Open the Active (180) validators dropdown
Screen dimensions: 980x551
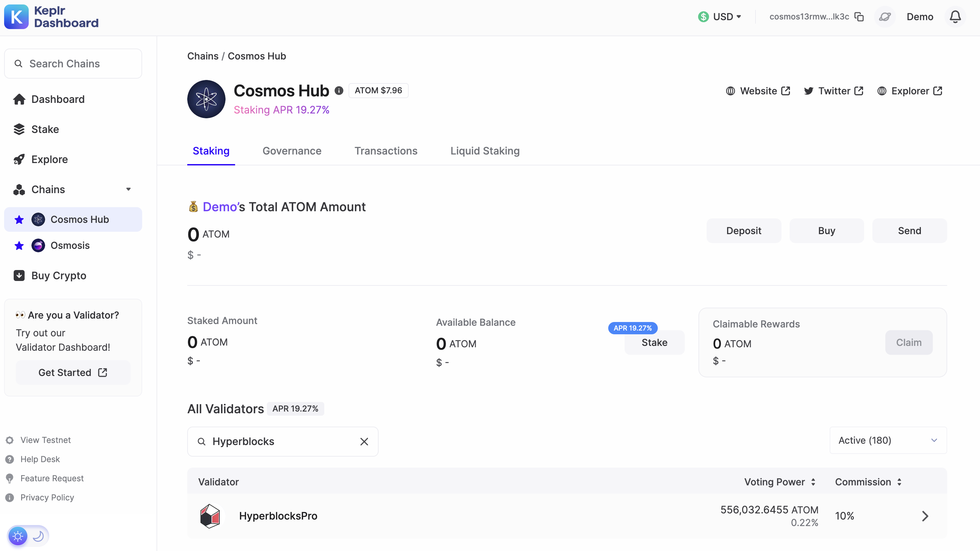pyautogui.click(x=887, y=440)
